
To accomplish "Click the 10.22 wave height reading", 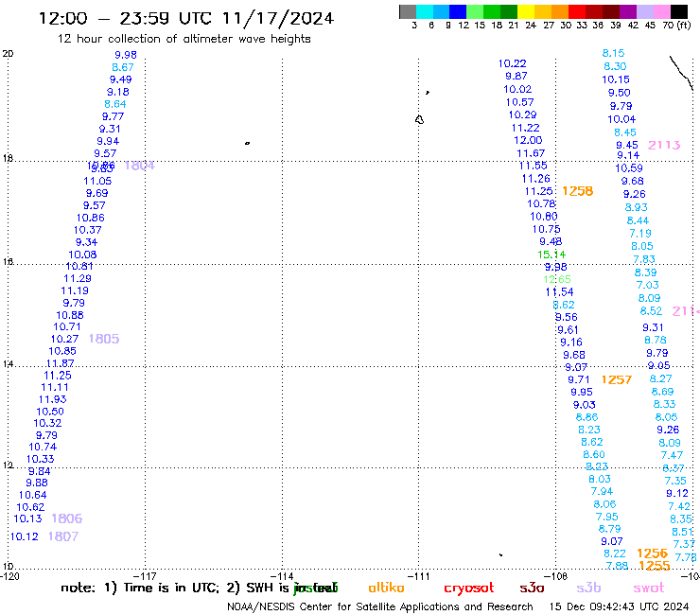I will click(x=513, y=63).
